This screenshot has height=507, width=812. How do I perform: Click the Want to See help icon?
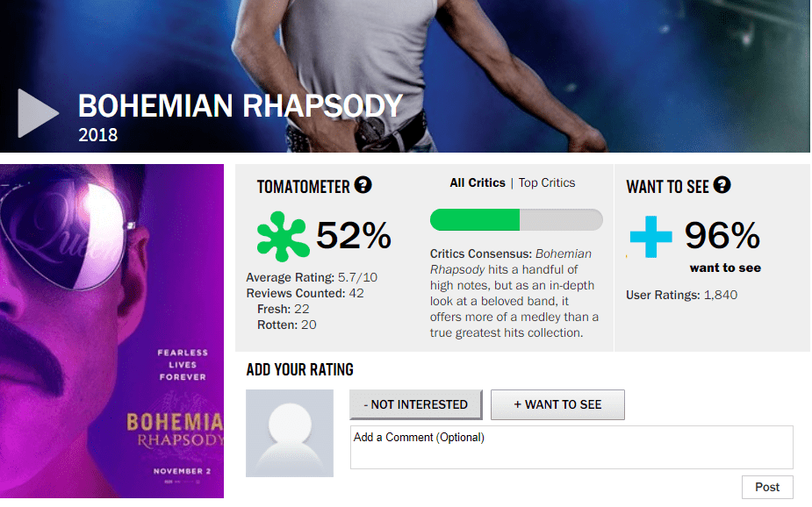tap(722, 185)
